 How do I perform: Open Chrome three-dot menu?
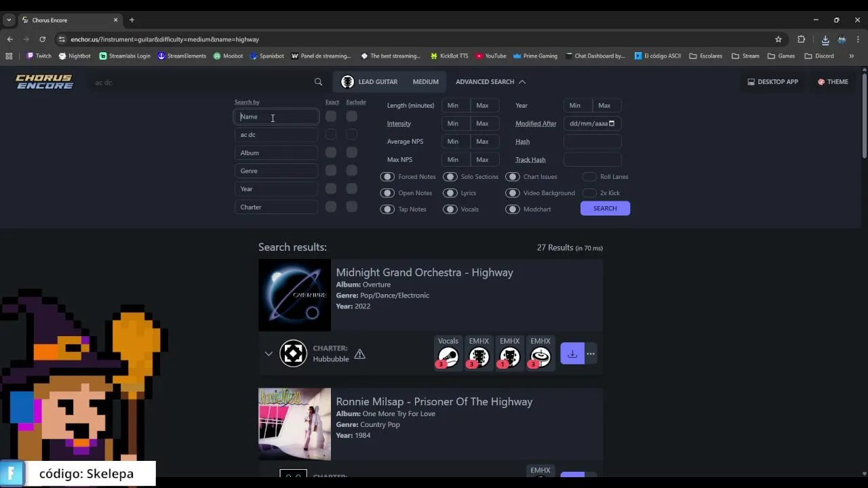pos(858,39)
